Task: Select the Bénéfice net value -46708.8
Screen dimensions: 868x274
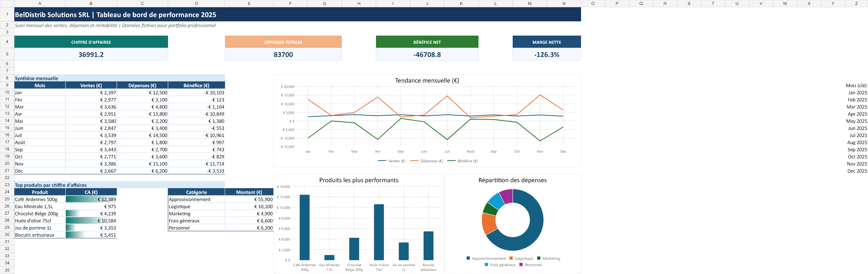Action: 427,54
